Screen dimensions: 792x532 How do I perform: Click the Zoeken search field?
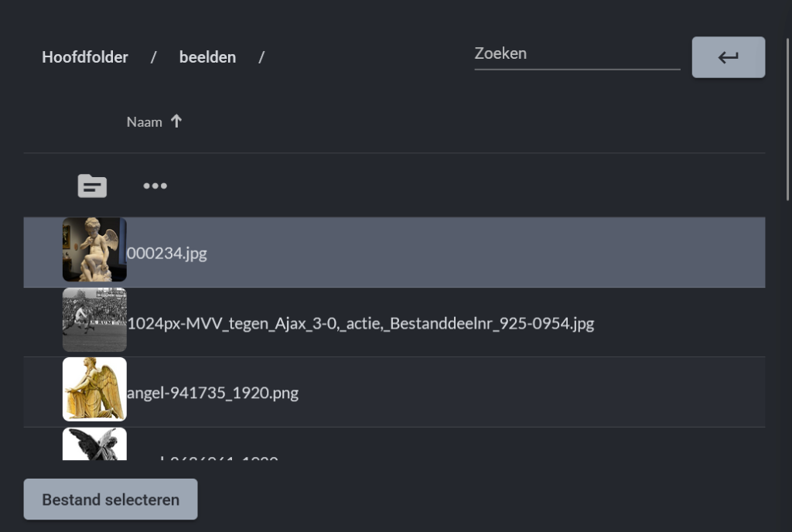click(x=576, y=54)
